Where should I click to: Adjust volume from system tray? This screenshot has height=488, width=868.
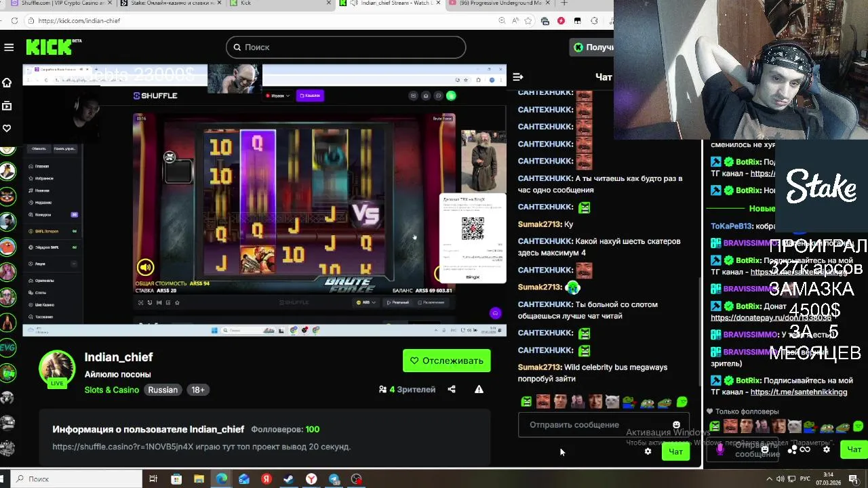(781, 479)
